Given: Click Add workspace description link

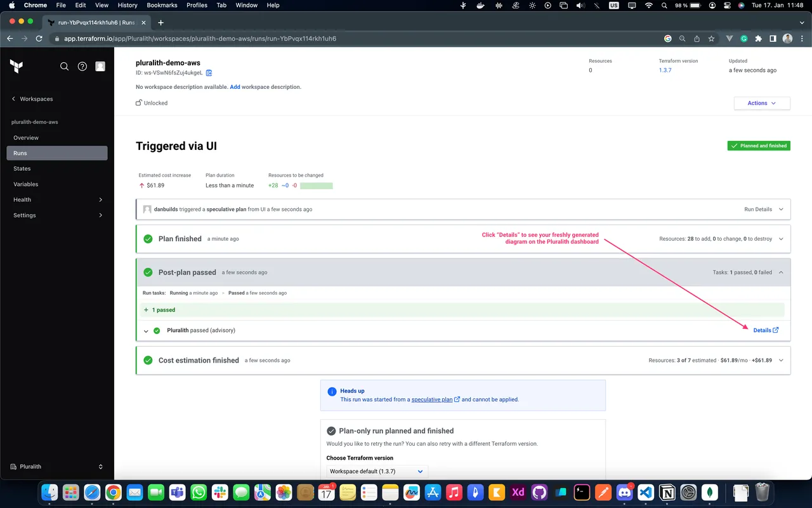Looking at the screenshot, I should pyautogui.click(x=235, y=87).
